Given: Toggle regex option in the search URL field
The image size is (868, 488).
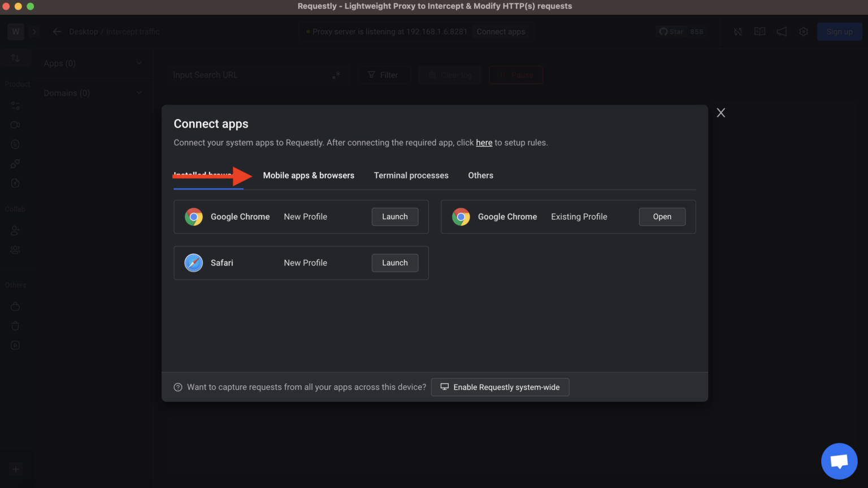Looking at the screenshot, I should [336, 75].
